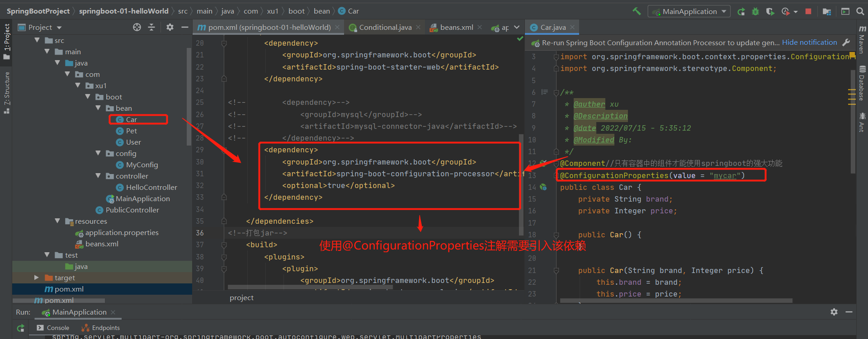Expand the target folder

tap(37, 278)
